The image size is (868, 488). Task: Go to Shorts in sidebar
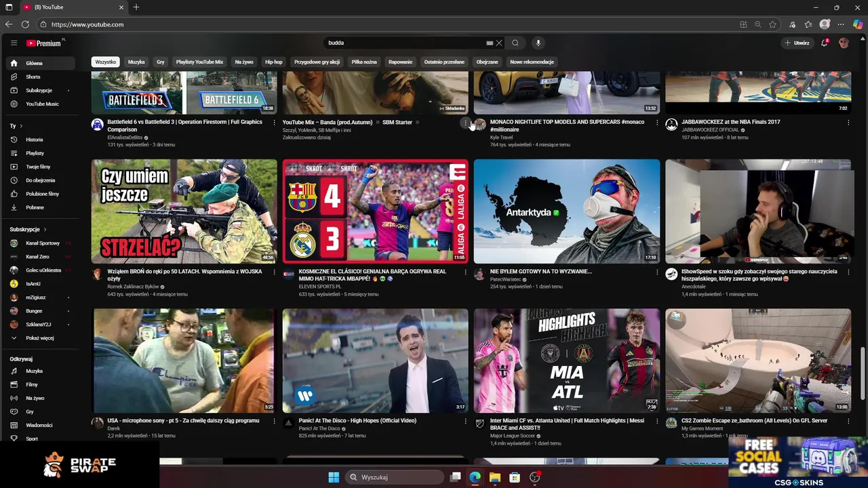(x=41, y=77)
